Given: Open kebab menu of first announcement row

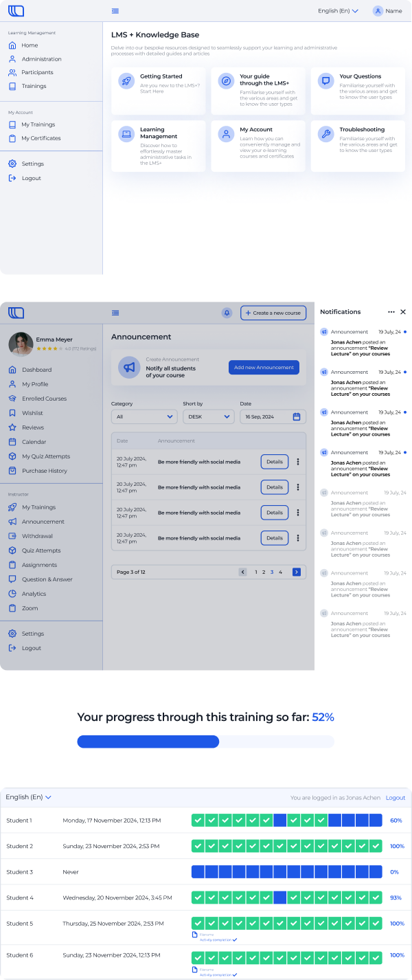Looking at the screenshot, I should [298, 462].
